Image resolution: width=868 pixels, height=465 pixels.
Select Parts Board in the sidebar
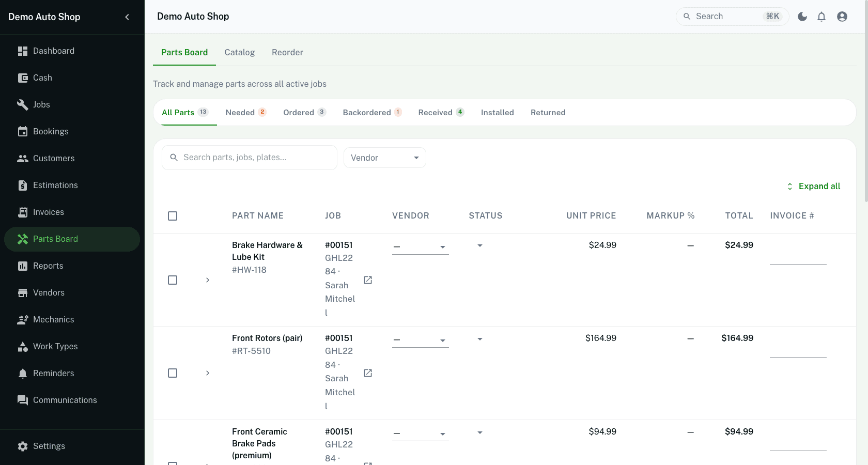pos(72,239)
